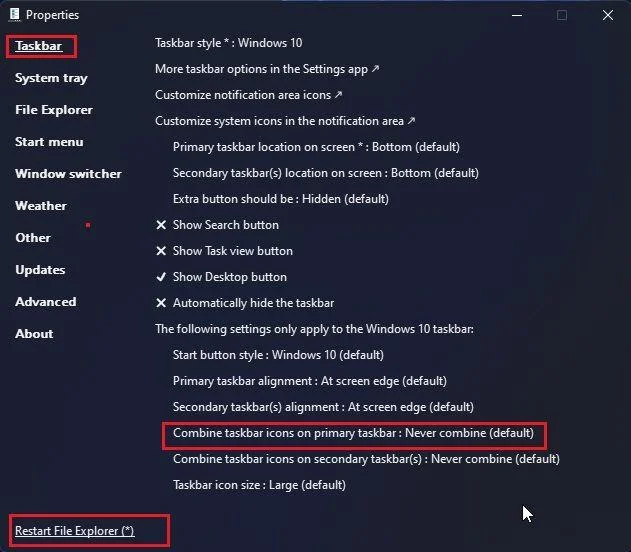Toggle the Show Task view button option

click(x=232, y=251)
